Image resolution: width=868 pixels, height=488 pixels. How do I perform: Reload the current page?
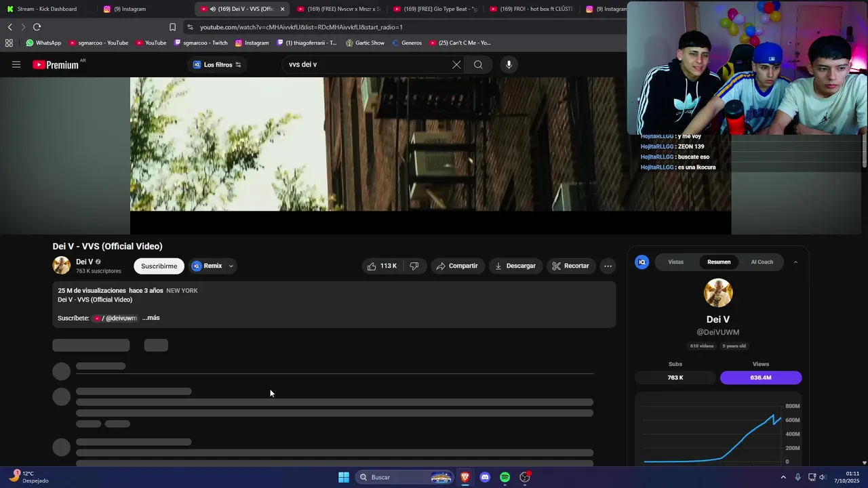click(37, 27)
